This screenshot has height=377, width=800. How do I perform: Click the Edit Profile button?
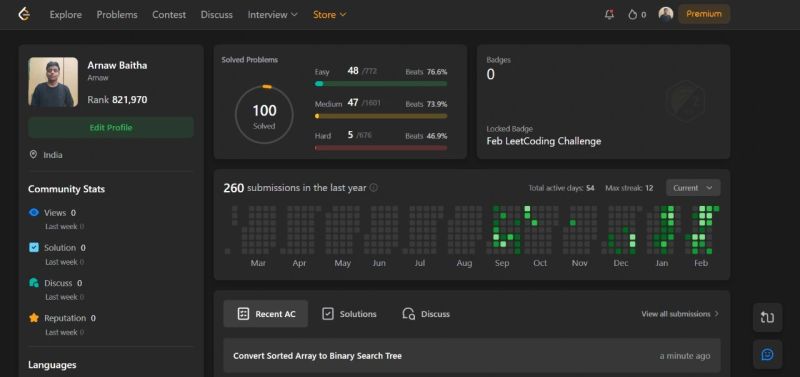[111, 128]
